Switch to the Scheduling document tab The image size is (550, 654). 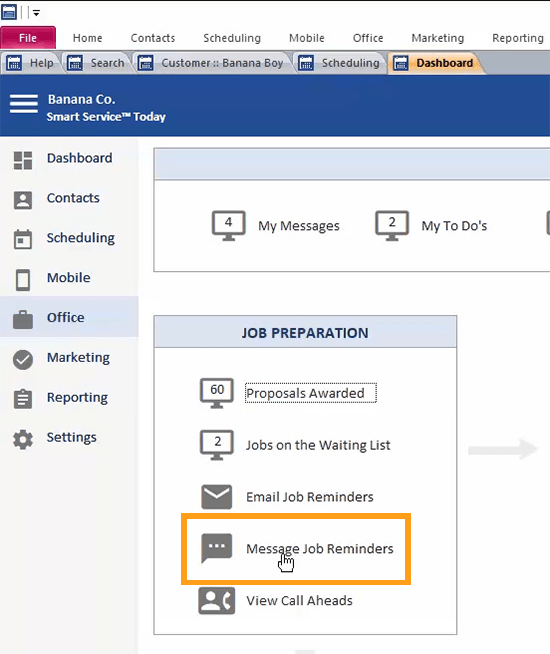coord(340,63)
